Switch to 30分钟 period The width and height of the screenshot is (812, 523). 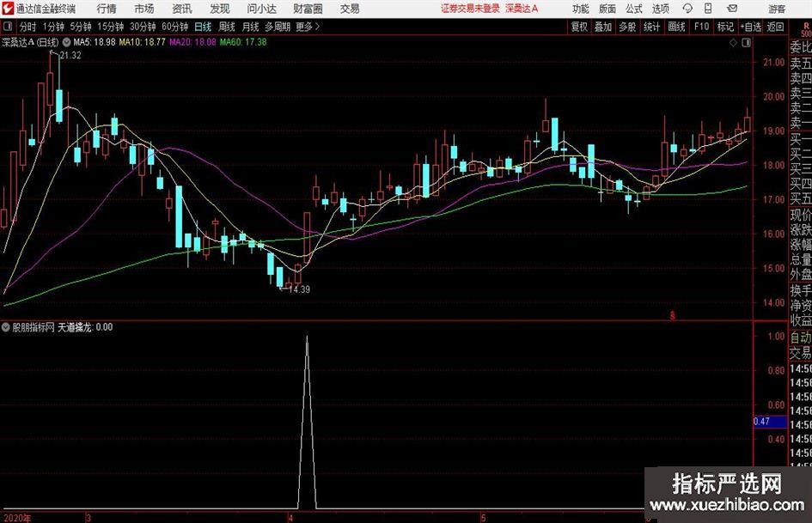(x=143, y=27)
